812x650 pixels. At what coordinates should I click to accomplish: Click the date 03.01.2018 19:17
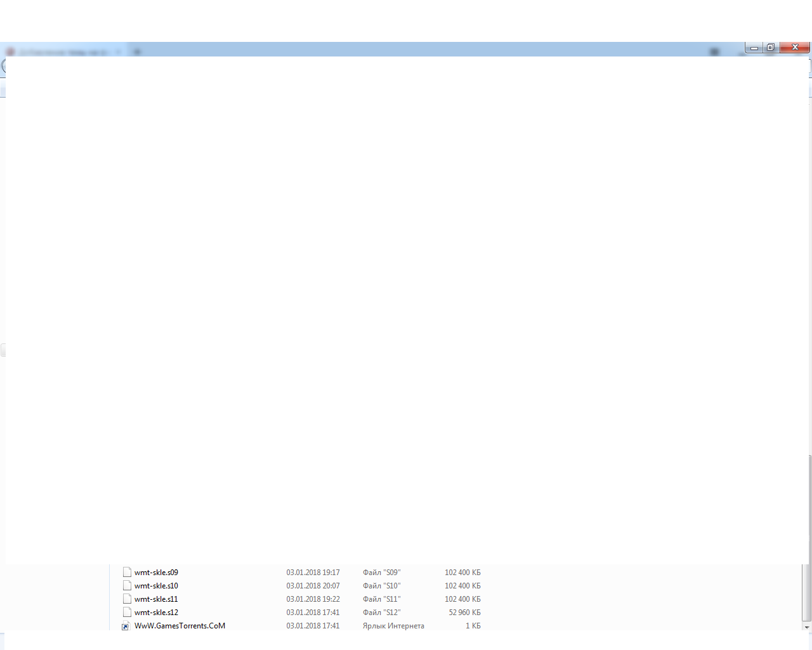tap(313, 573)
